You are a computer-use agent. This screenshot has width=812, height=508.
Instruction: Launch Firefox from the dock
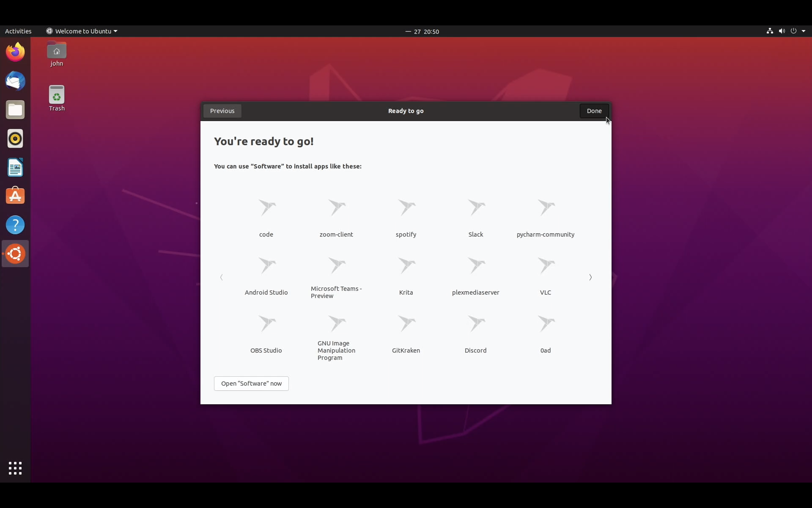click(x=15, y=52)
